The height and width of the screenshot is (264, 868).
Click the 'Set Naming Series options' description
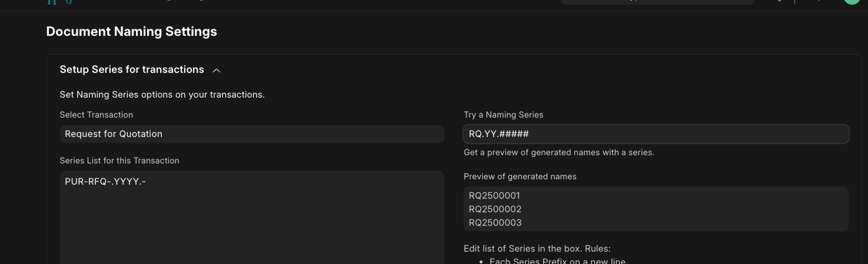pos(162,94)
